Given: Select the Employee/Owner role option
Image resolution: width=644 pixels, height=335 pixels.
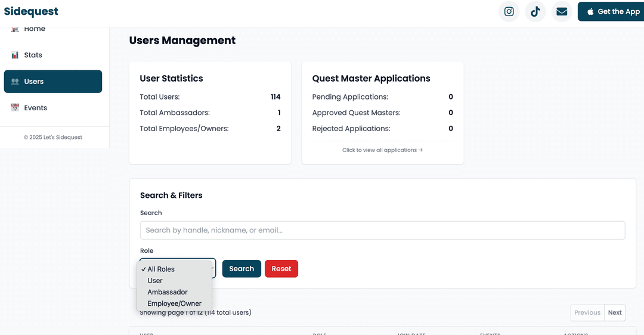Looking at the screenshot, I should click(x=174, y=303).
